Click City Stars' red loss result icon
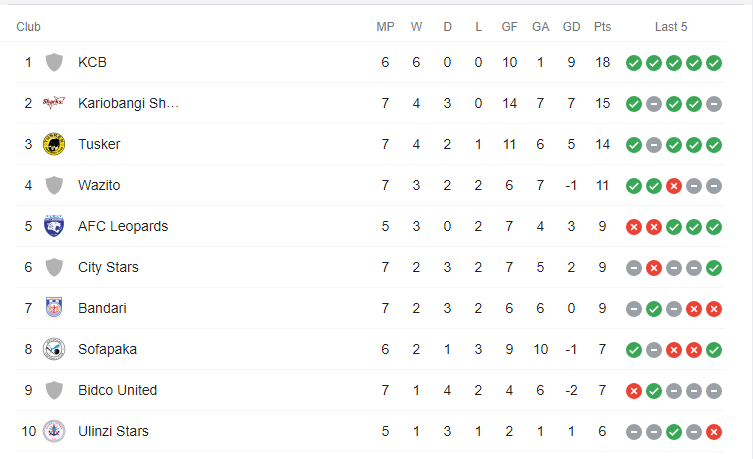Screen dimensions: 753x459 pyautogui.click(x=654, y=268)
